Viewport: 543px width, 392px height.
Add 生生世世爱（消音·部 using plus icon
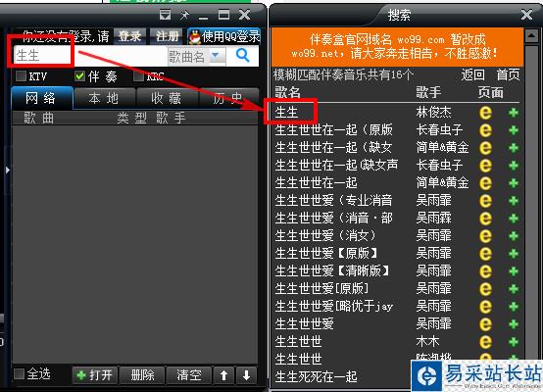[514, 219]
